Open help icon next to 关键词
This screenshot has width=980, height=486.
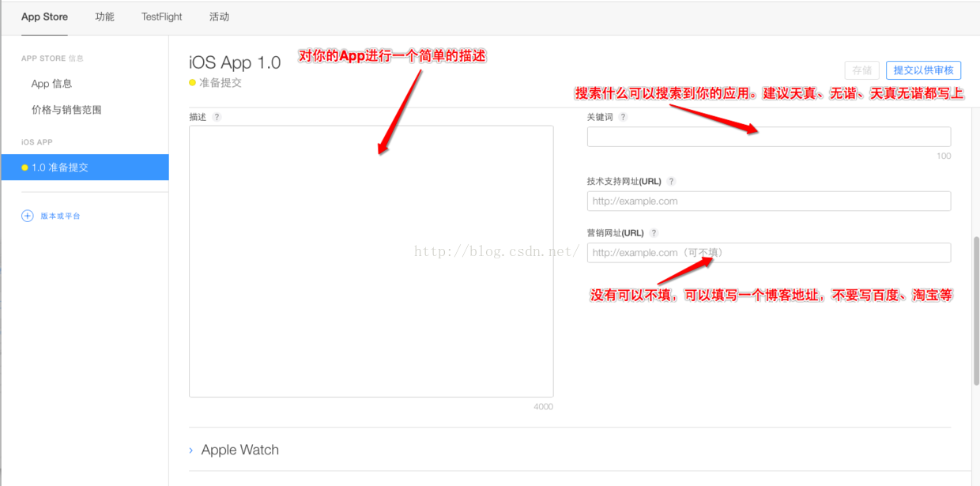(622, 117)
